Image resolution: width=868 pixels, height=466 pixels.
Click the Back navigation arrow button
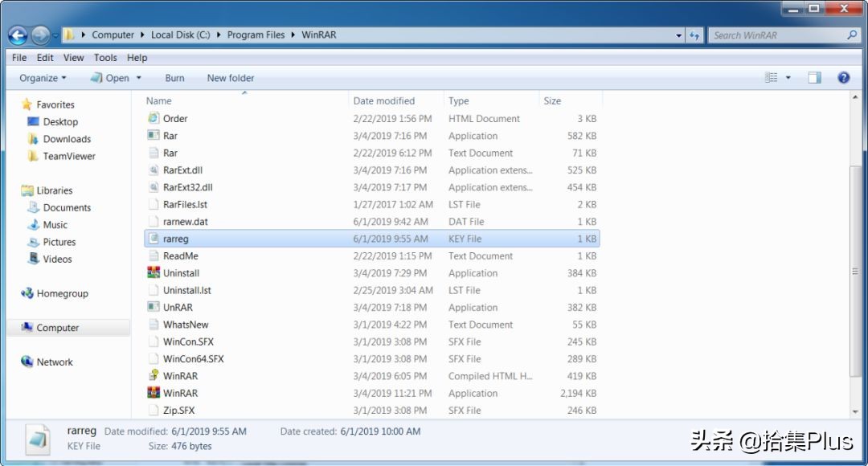pos(18,35)
